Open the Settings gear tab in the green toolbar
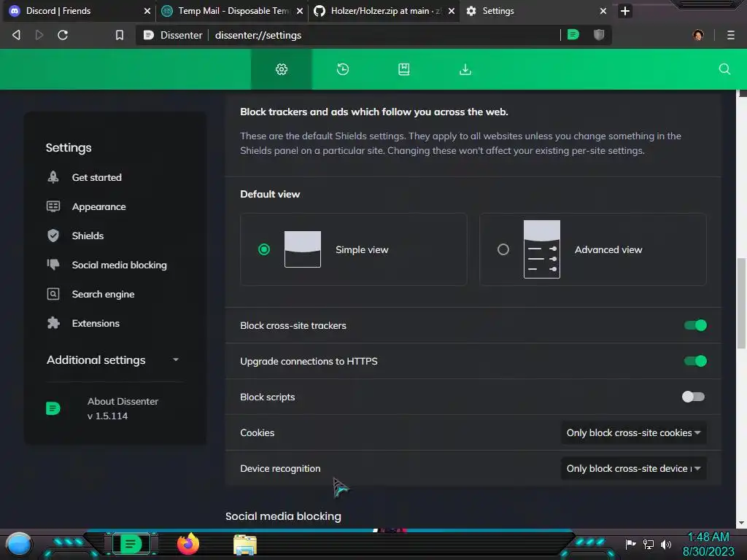The height and width of the screenshot is (560, 747). click(282, 69)
